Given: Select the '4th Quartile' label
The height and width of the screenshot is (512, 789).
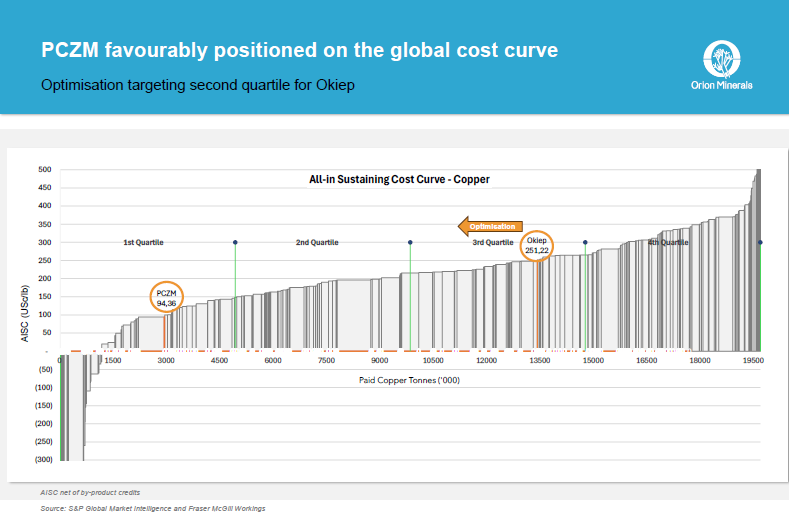Looking at the screenshot, I should tap(668, 242).
